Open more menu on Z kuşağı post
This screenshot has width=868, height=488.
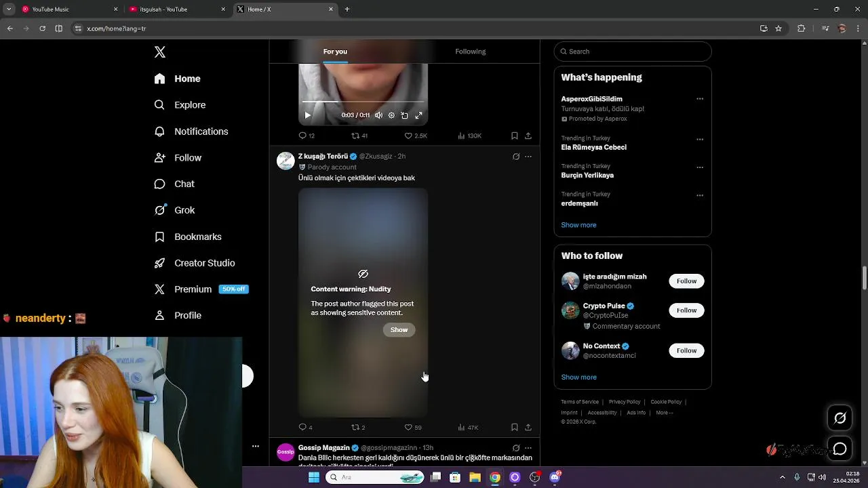click(x=528, y=157)
